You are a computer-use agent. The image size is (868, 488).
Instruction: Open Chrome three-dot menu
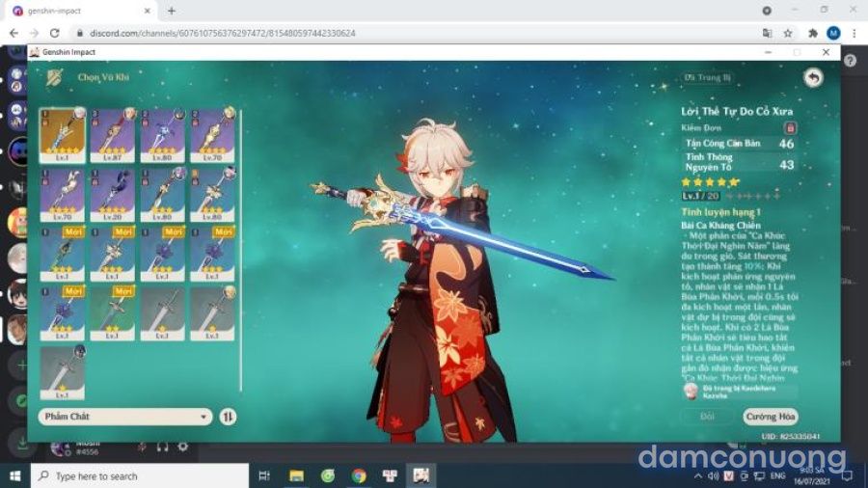tap(854, 33)
